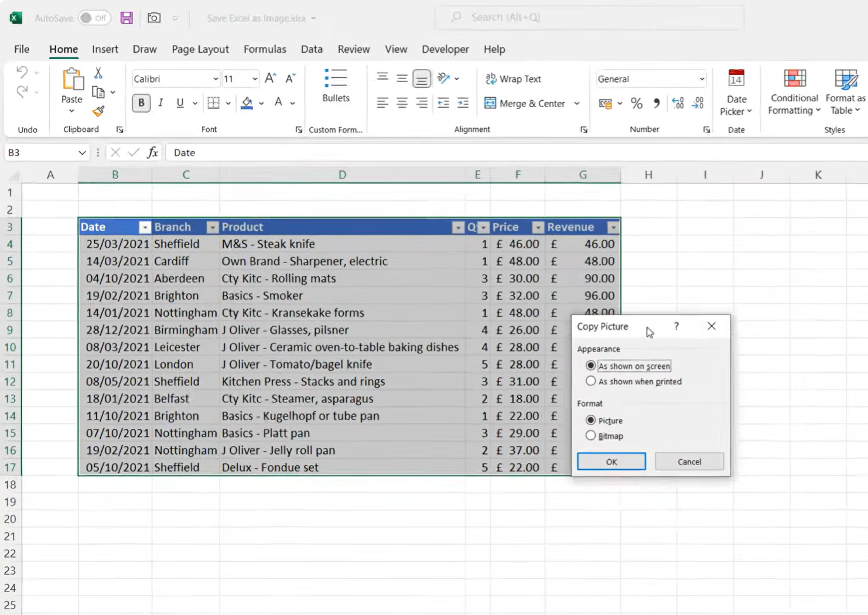Switch to the Insert tab

pos(105,49)
